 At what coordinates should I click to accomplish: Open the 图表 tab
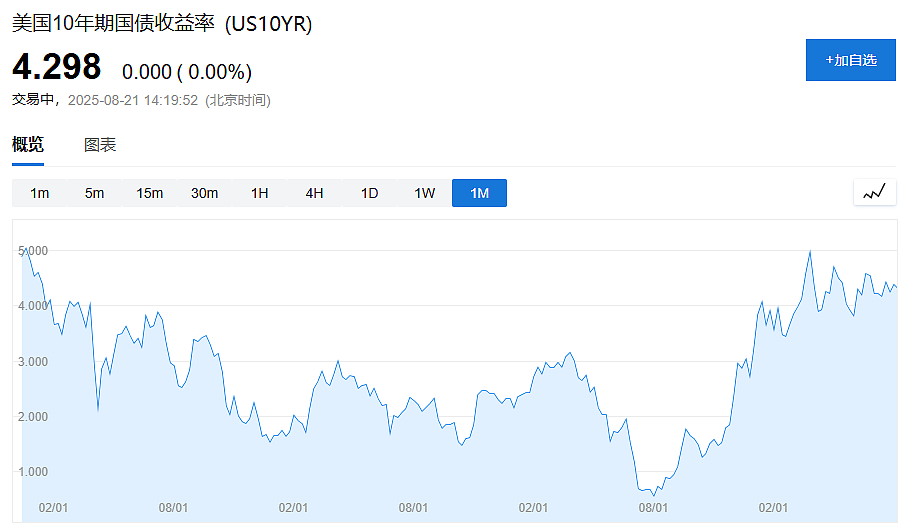pyautogui.click(x=100, y=145)
